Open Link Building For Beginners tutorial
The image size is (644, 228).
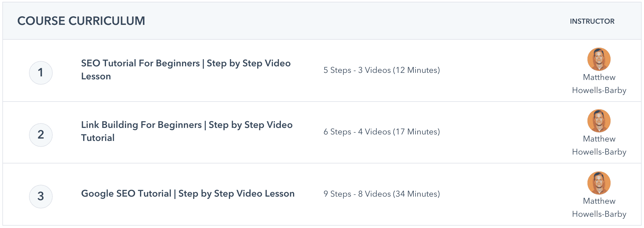click(x=186, y=125)
